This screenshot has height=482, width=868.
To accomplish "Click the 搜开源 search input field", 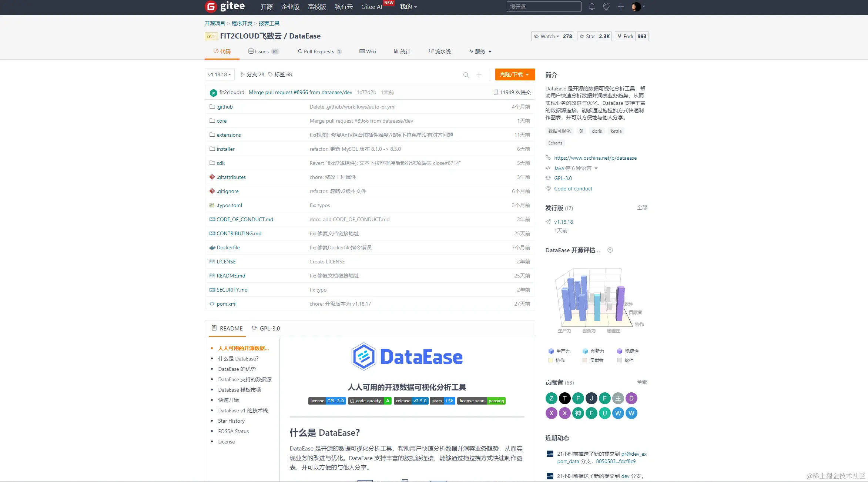I will (x=543, y=6).
